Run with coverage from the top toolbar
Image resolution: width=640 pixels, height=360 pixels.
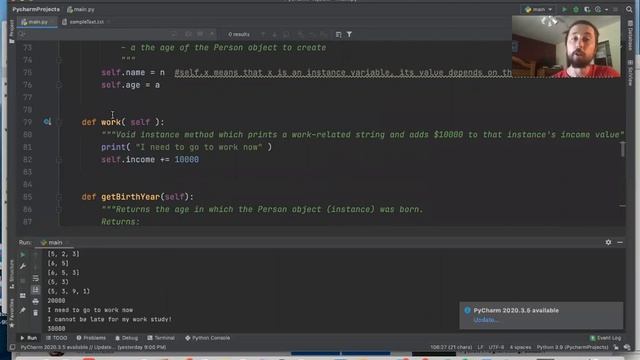coord(587,9)
